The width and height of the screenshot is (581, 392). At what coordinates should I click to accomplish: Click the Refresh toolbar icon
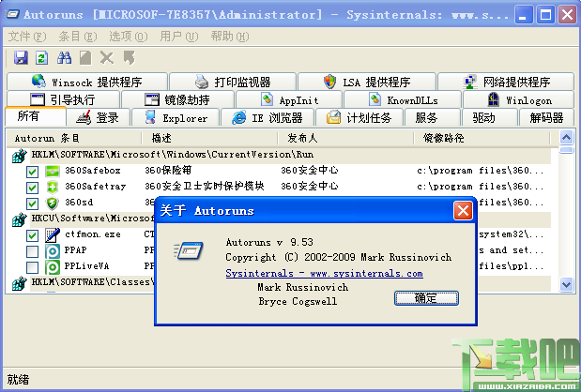[x=41, y=58]
